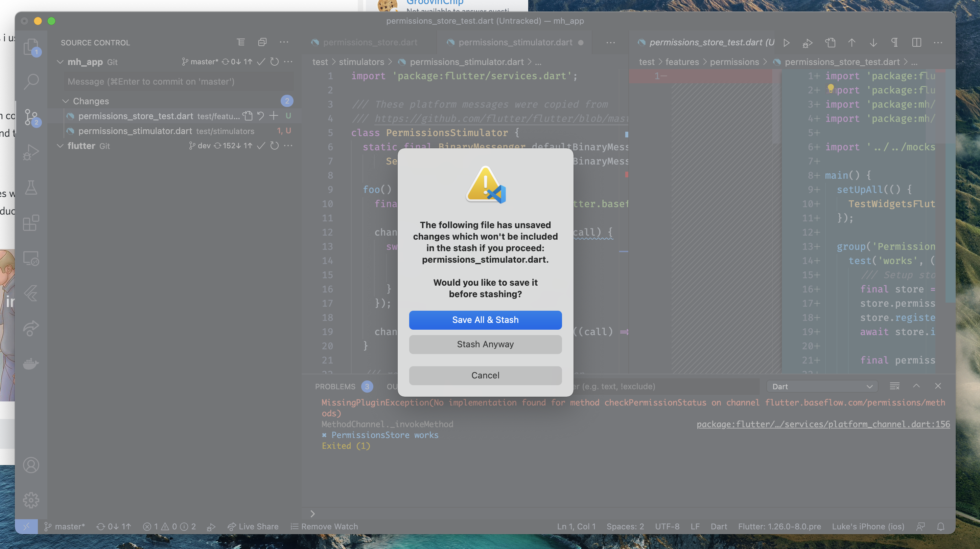Open the Testing view (beaker icon)

(x=31, y=187)
